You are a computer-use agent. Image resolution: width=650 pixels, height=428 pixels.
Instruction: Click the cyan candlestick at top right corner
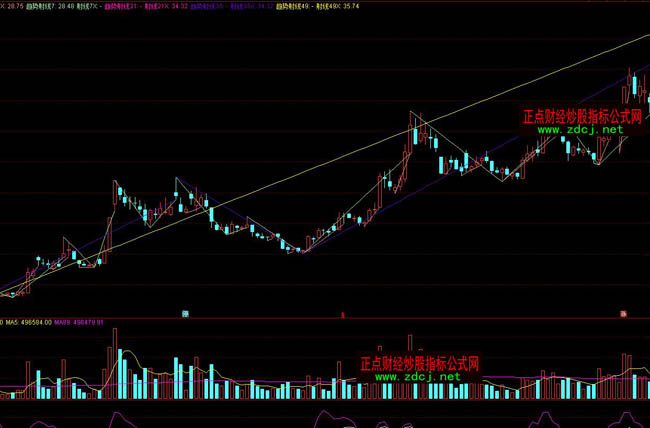tap(634, 86)
